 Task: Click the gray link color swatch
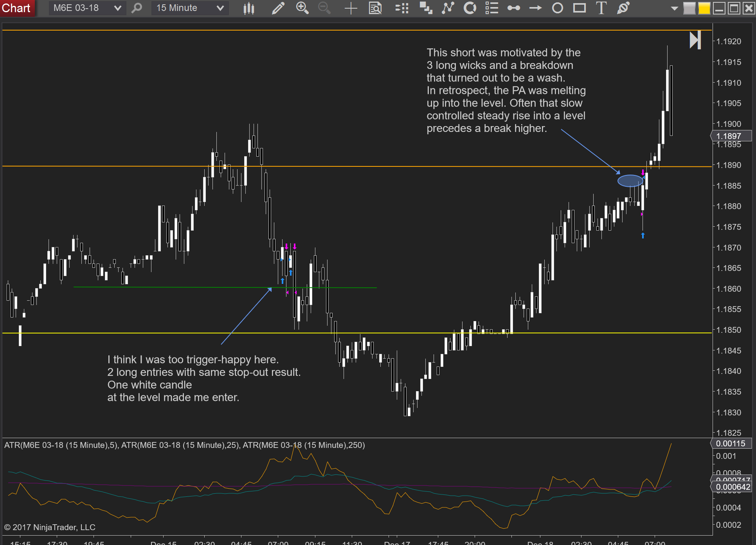point(689,8)
